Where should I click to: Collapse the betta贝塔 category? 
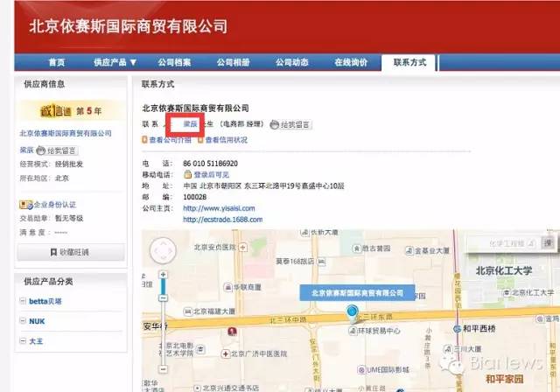click(x=23, y=301)
